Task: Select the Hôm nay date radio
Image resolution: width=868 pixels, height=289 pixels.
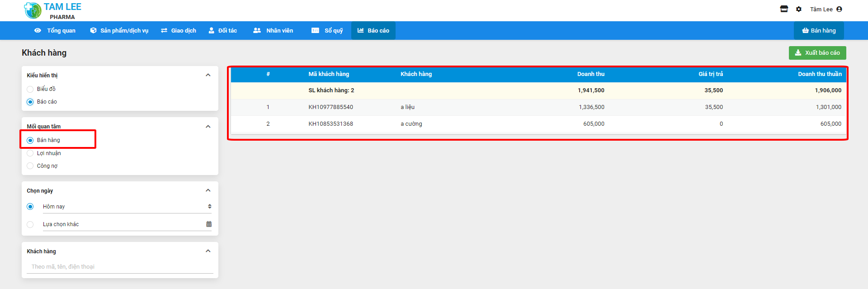Action: click(x=30, y=207)
